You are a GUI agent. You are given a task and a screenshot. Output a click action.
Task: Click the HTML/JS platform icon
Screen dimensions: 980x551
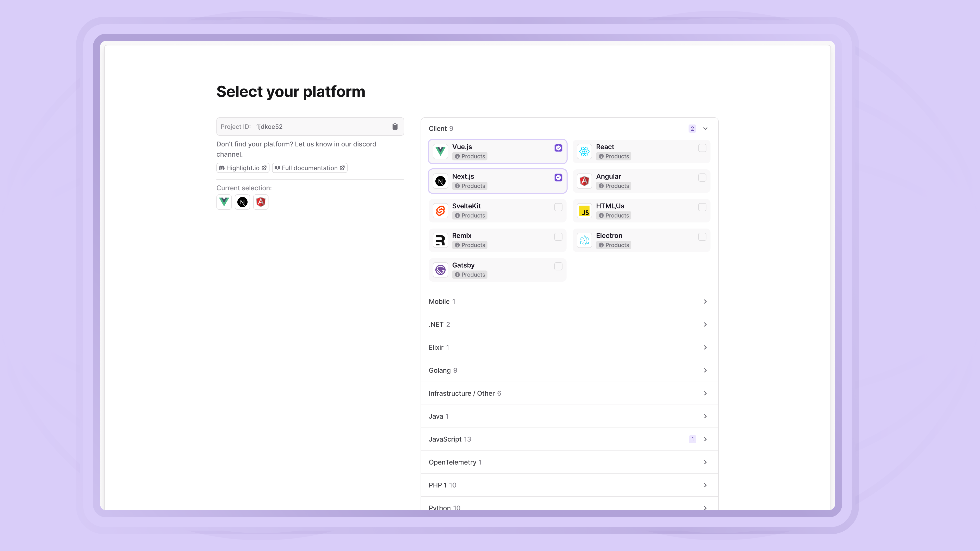pyautogui.click(x=584, y=210)
